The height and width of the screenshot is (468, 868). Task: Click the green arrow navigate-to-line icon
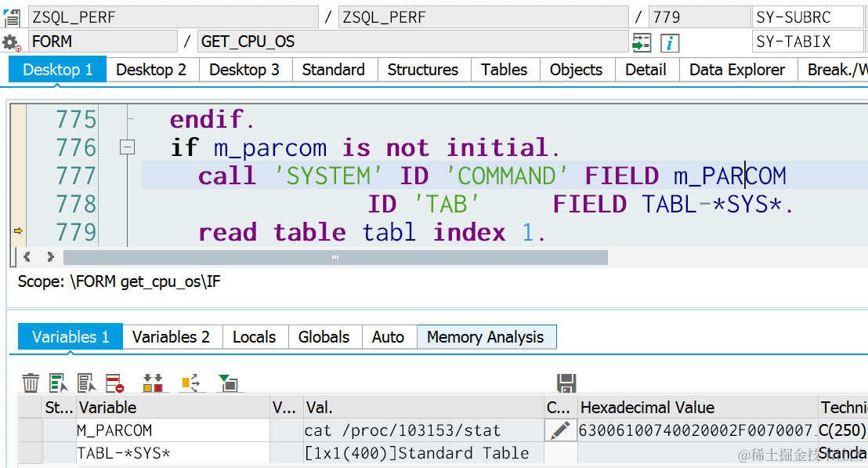point(642,42)
